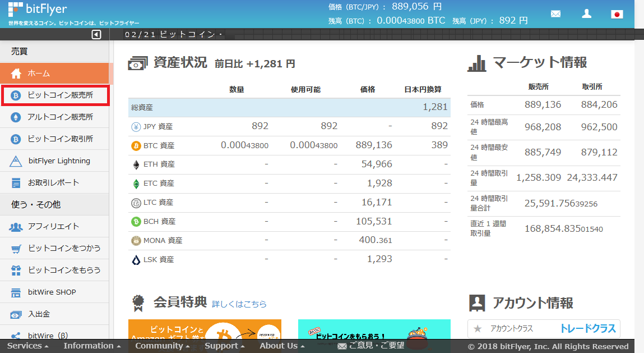This screenshot has height=353, width=644.
Task: Click the LTC price 16,171
Action: 377,203
